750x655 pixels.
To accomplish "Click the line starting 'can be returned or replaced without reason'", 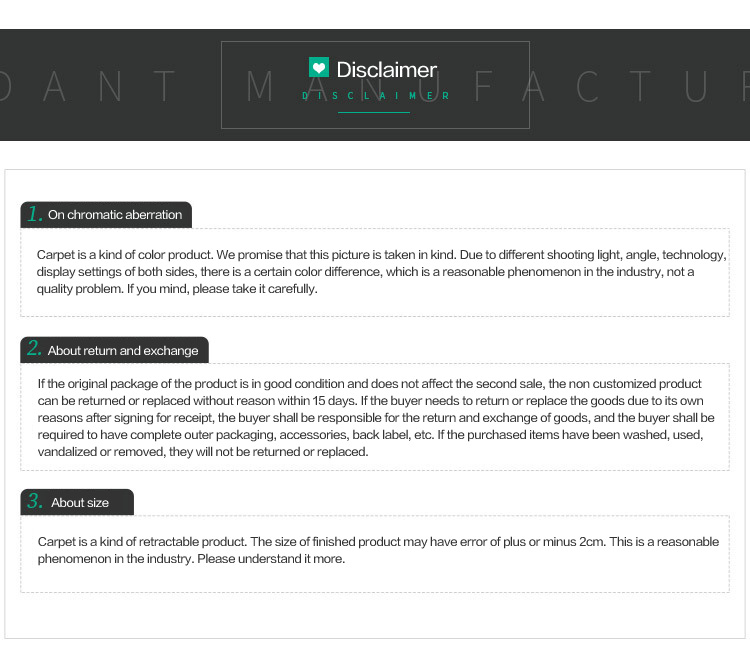I will pos(371,400).
